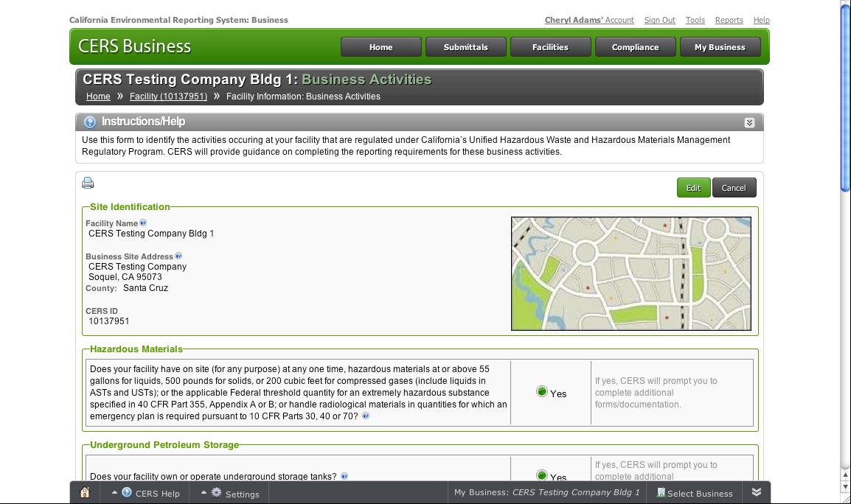Click the Instructions/Help question mark icon
851x504 pixels.
89,122
